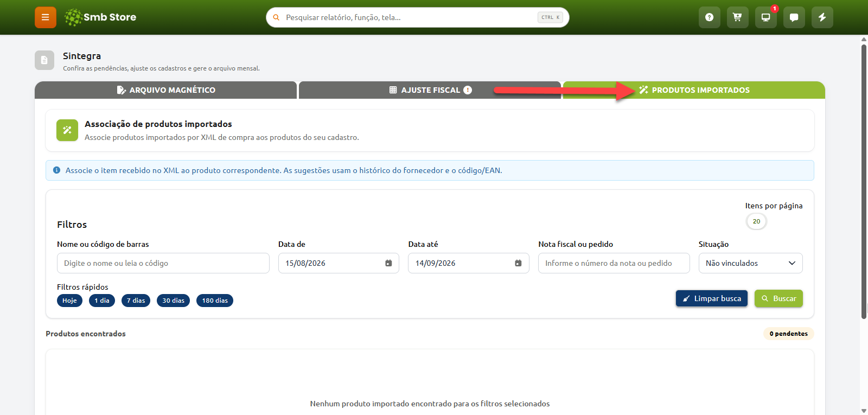The height and width of the screenshot is (415, 868).
Task: Click the Buscar button
Action: pos(778,298)
